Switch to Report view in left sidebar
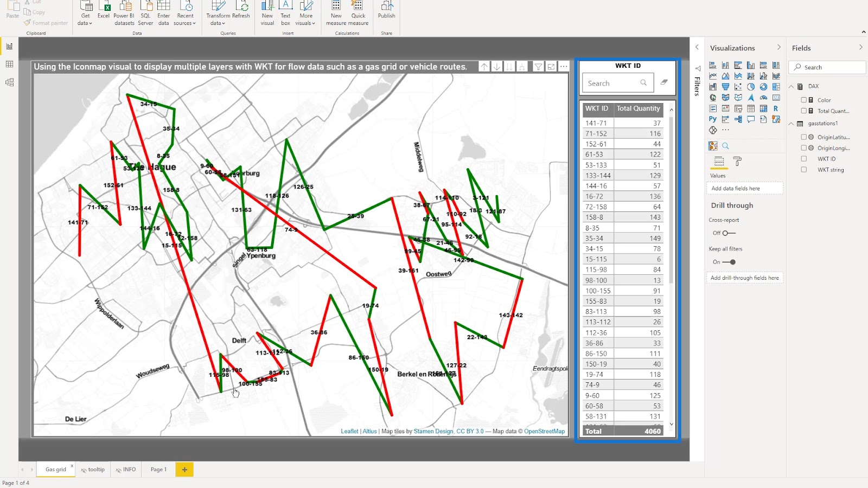The width and height of the screenshot is (868, 488). [9, 46]
